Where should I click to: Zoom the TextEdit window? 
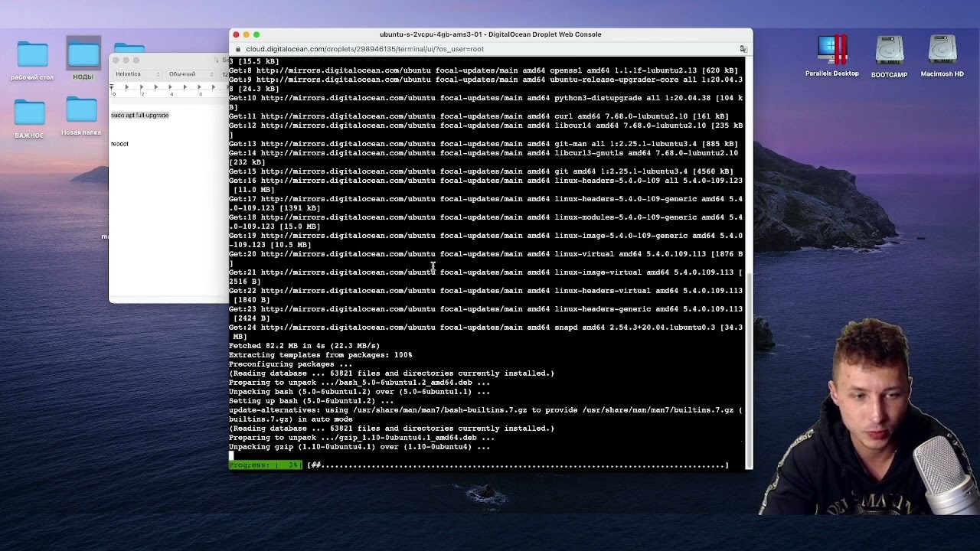tap(136, 60)
